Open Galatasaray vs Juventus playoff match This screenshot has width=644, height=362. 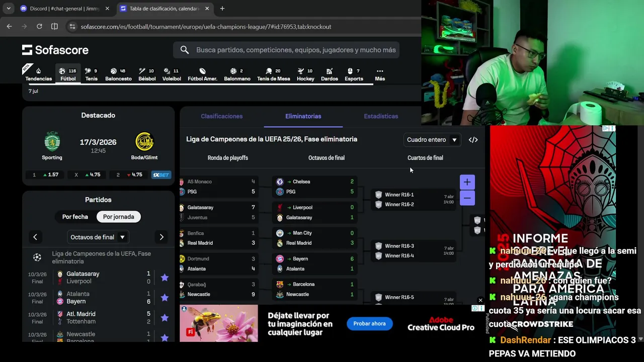tap(218, 212)
